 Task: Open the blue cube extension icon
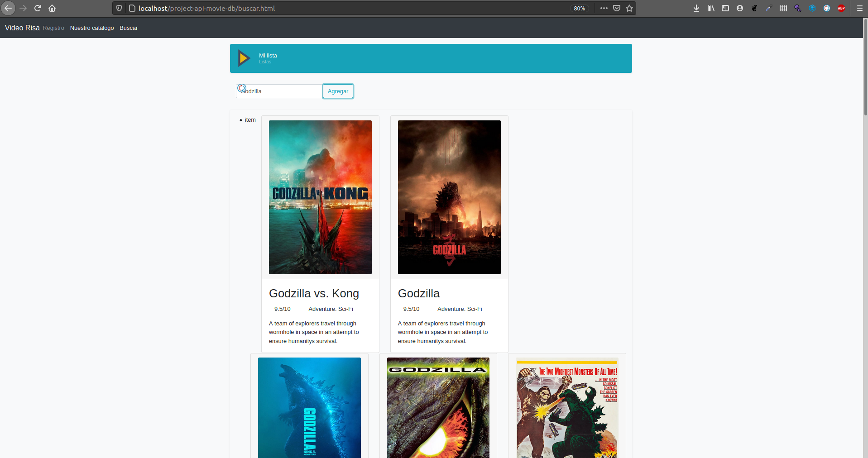(812, 8)
